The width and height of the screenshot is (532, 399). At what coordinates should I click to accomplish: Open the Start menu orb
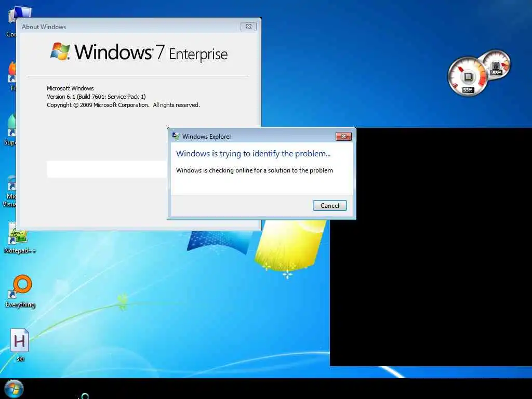point(14,389)
